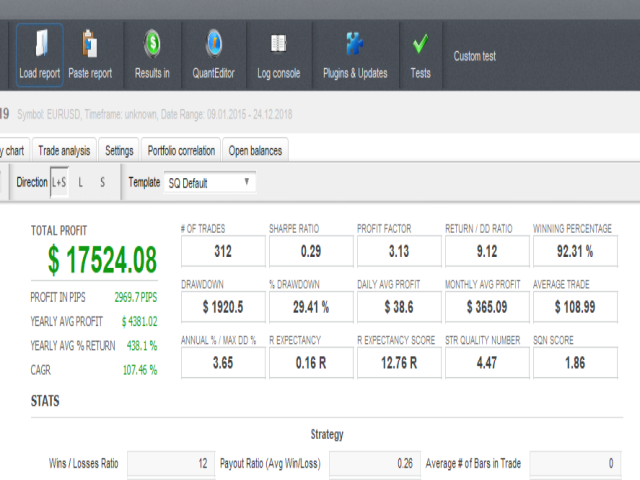Screen dimensions: 640x480
Task: Open the Results in currency icon
Action: (x=152, y=46)
